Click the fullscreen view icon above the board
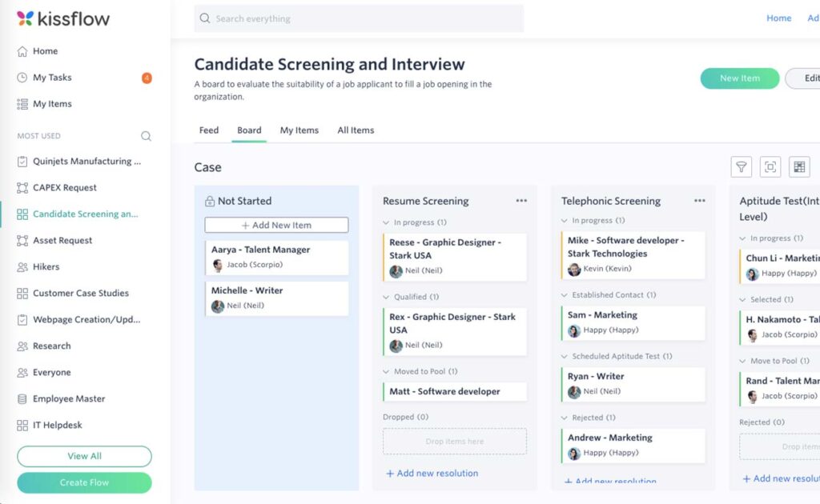The image size is (820, 504). [770, 166]
